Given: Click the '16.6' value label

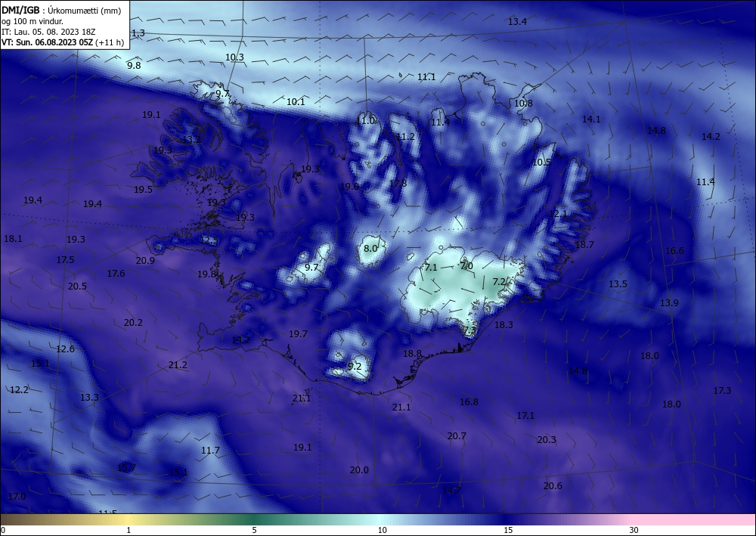Looking at the screenshot, I should pyautogui.click(x=674, y=251).
